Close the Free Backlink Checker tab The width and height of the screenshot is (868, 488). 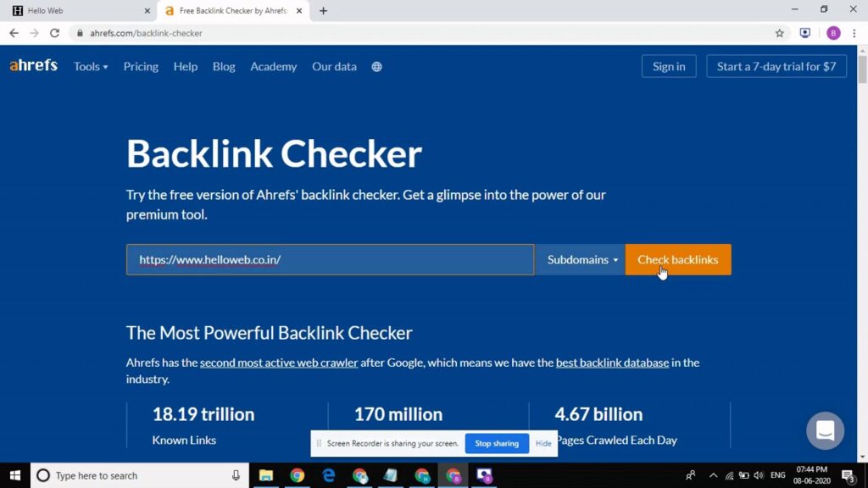[299, 10]
